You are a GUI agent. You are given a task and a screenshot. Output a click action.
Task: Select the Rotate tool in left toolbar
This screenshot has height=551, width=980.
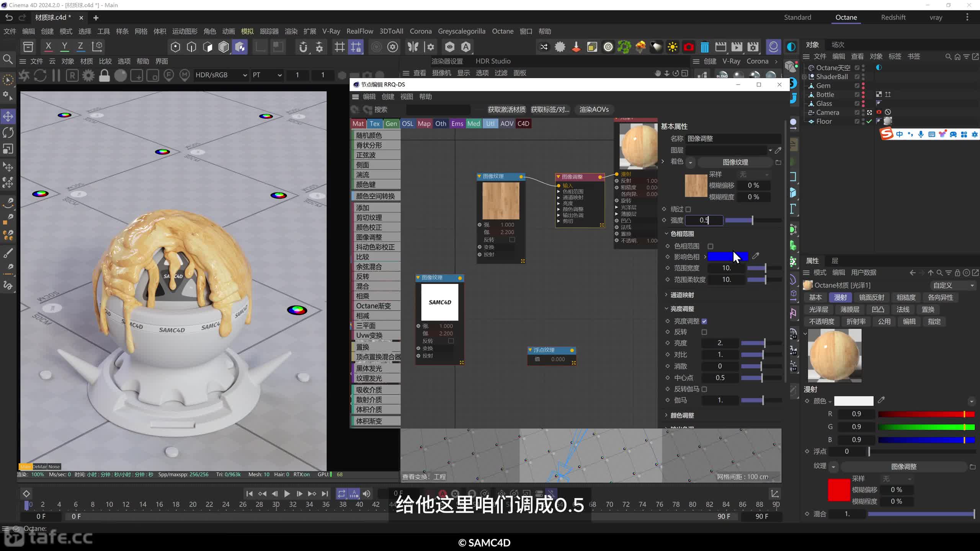(8, 133)
